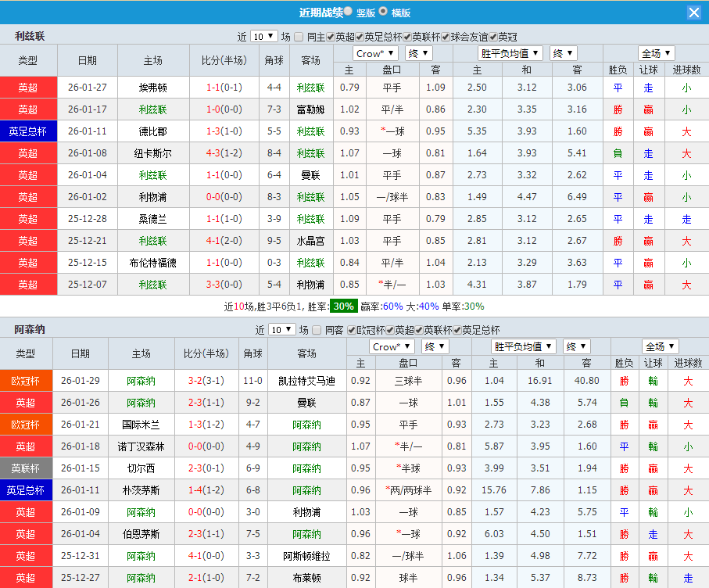Toggle checkbox beside the *一球 handicap
Image resolution: width=709 pixels, height=588 pixels.
pyautogui.click(x=382, y=130)
